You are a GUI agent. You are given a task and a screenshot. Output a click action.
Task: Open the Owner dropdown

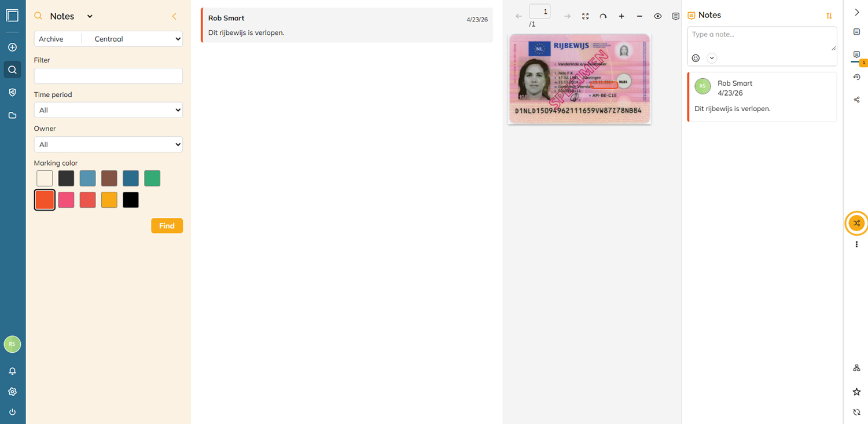[108, 144]
